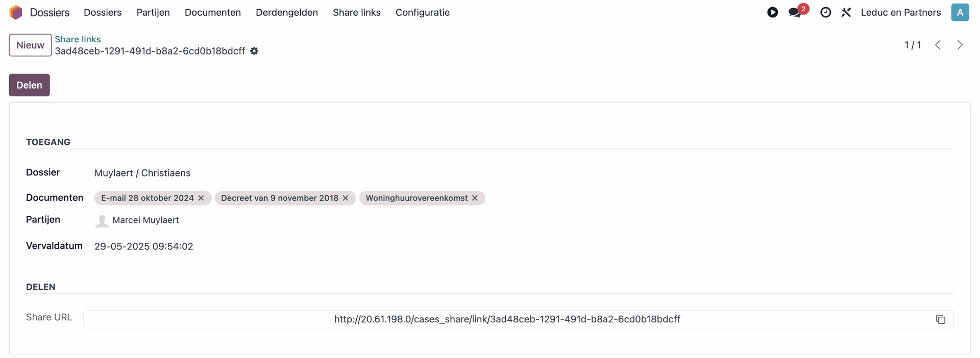
Task: Open the chat messages with 2 notifications
Action: (x=795, y=12)
